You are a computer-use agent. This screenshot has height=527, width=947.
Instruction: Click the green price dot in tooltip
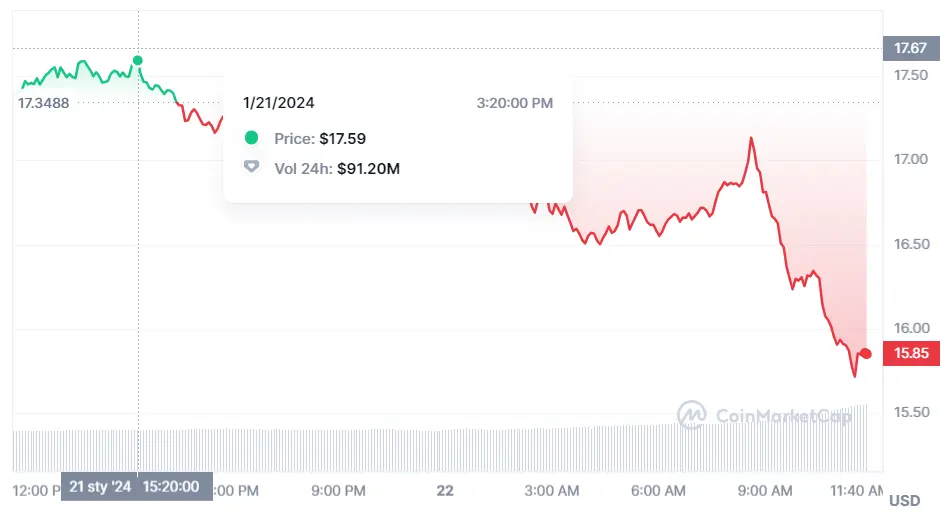[x=251, y=138]
